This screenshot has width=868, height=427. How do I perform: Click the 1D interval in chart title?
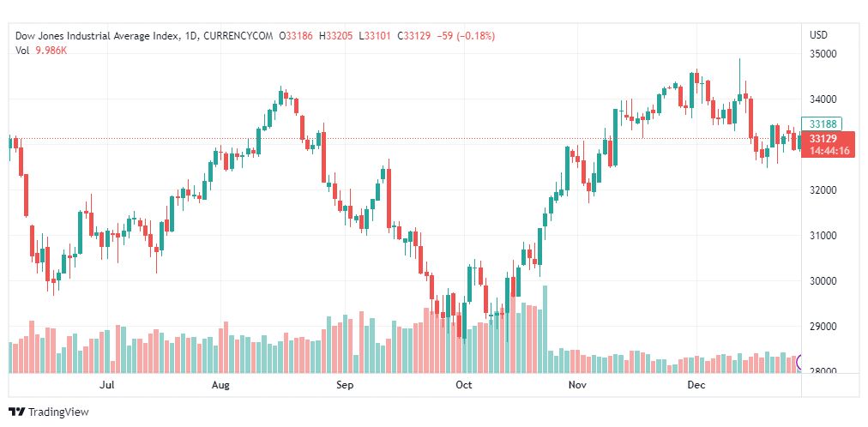[x=191, y=36]
